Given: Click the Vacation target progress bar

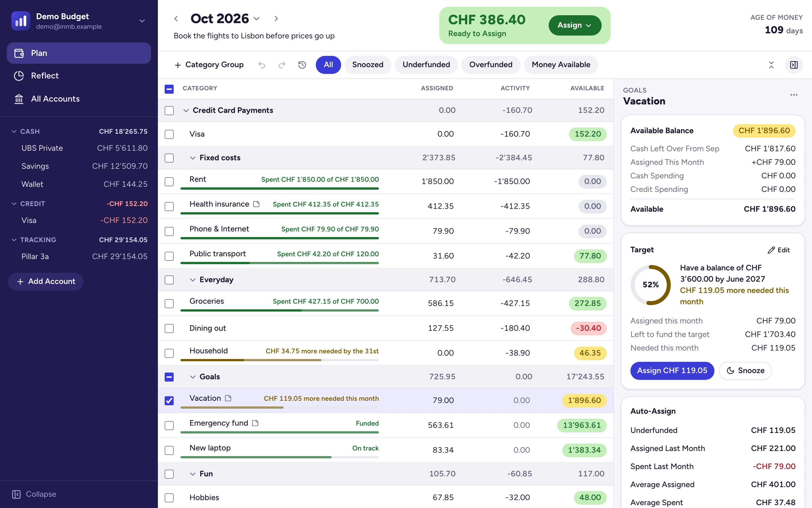Looking at the screenshot, I should (x=279, y=408).
